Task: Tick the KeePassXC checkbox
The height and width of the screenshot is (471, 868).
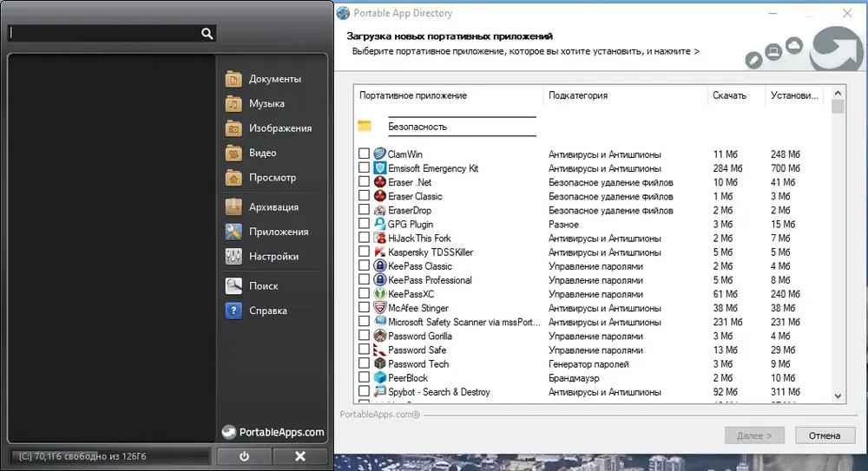Action: coord(364,293)
